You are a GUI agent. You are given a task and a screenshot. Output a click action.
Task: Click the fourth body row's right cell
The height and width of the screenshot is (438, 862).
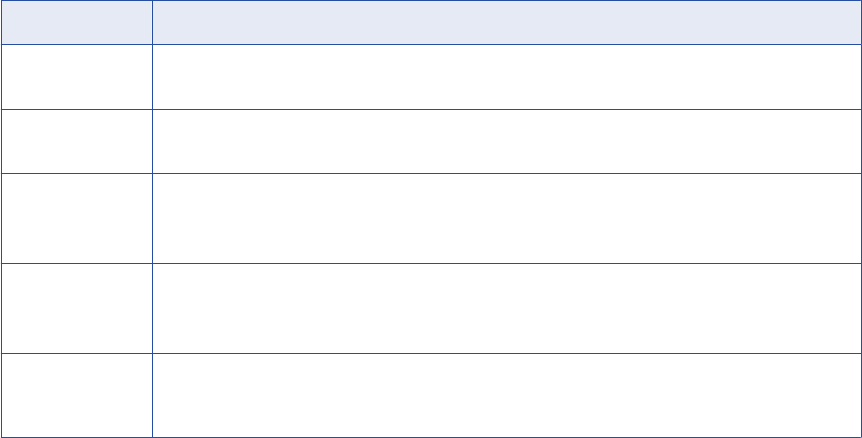coord(506,308)
